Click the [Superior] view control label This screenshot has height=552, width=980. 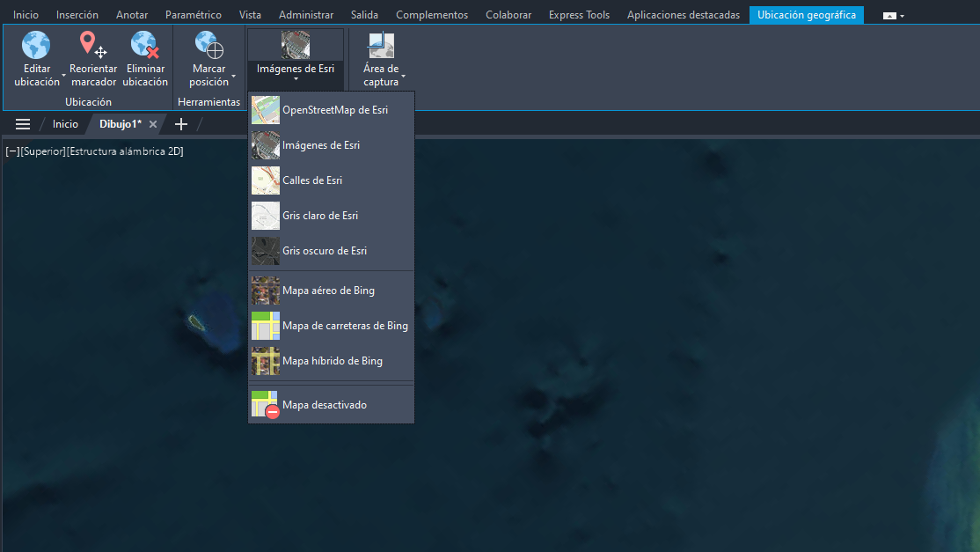click(x=43, y=151)
